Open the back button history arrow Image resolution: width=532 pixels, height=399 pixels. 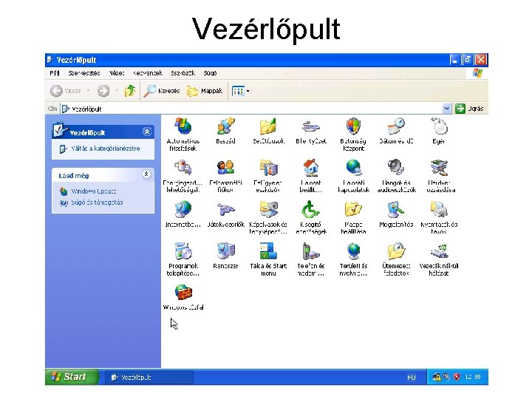click(89, 91)
